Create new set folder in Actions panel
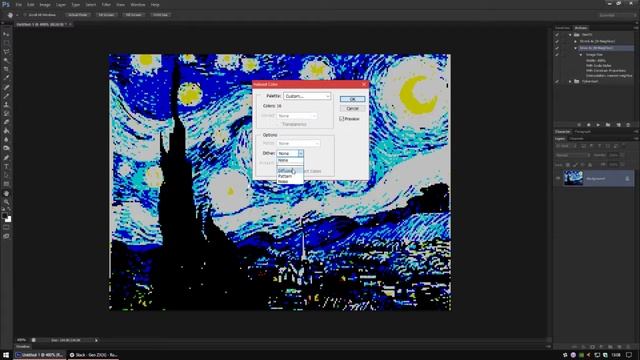 (x=608, y=124)
